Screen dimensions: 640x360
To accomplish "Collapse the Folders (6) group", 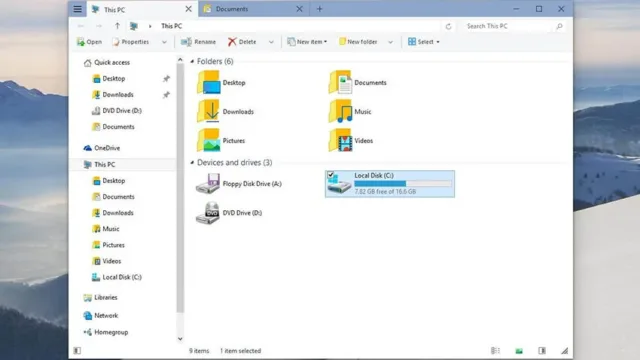I will coord(192,62).
